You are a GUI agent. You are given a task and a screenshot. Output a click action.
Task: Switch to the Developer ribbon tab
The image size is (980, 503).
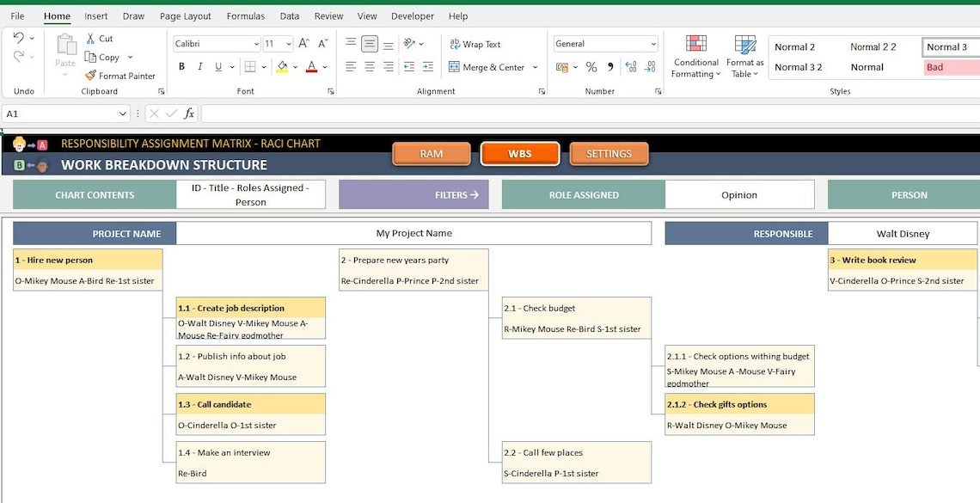(x=413, y=15)
